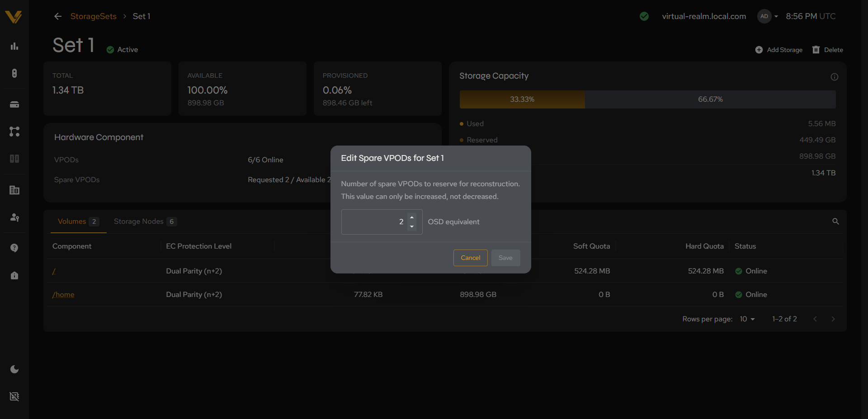Open the AD user avatar menu
This screenshot has height=419, width=868.
768,16
